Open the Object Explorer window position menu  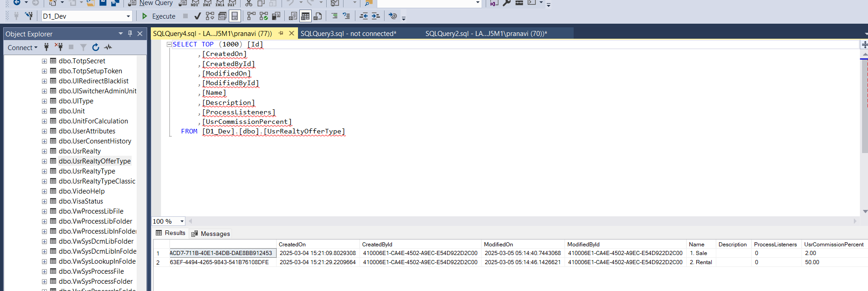(x=121, y=33)
